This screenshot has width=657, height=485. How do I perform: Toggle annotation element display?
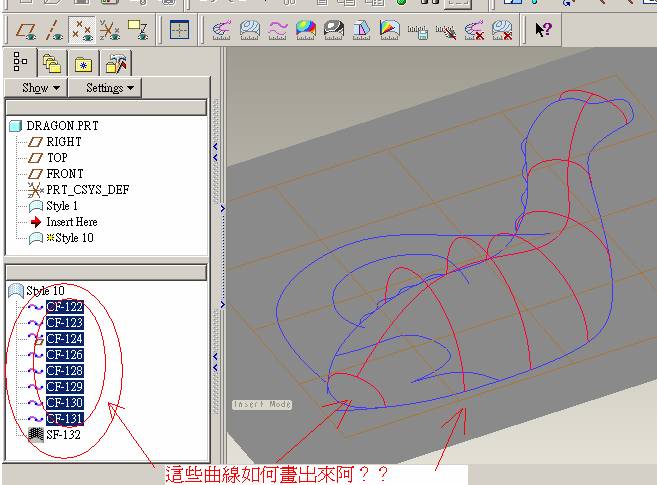click(x=138, y=30)
